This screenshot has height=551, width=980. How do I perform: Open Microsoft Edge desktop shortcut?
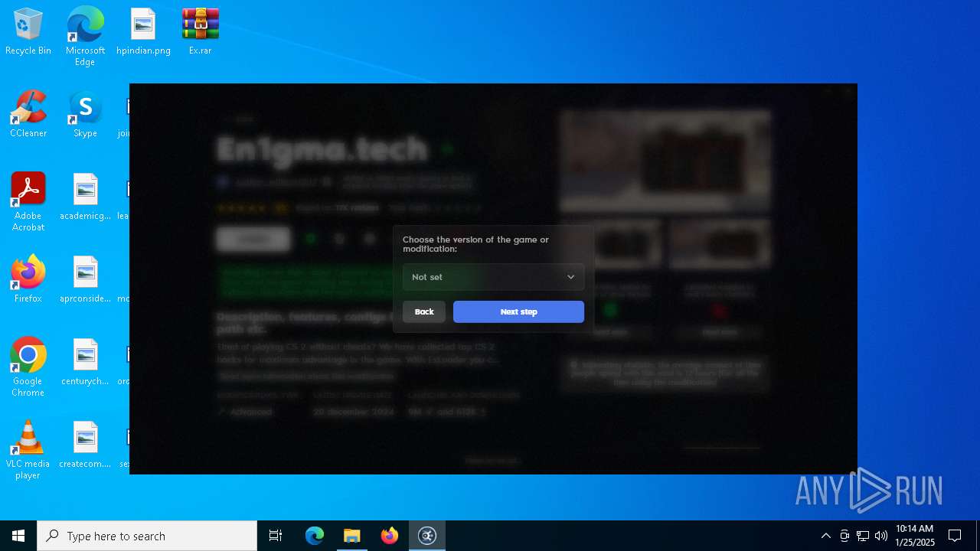pyautogui.click(x=85, y=36)
